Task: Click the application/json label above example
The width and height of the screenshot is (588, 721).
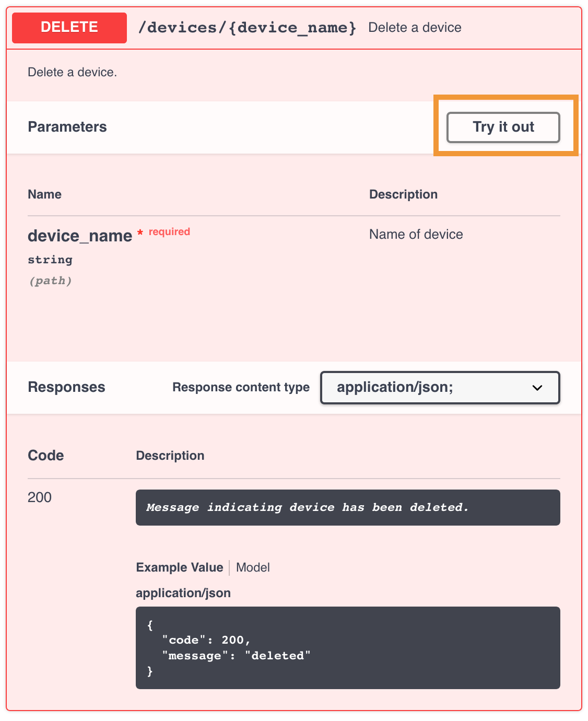Action: [183, 593]
